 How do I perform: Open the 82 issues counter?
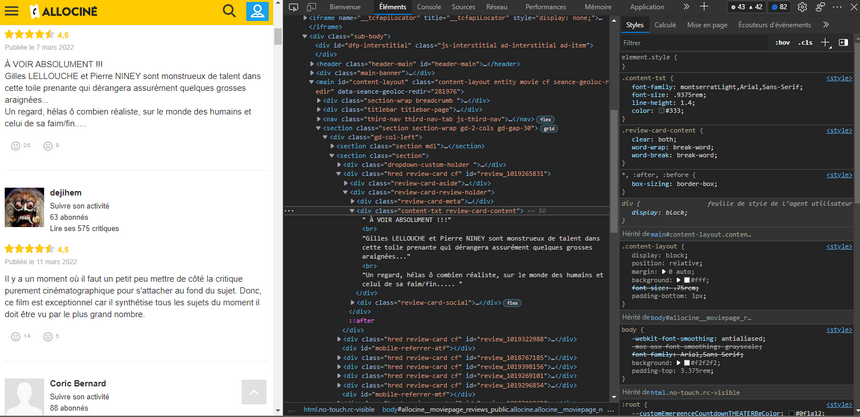click(779, 7)
